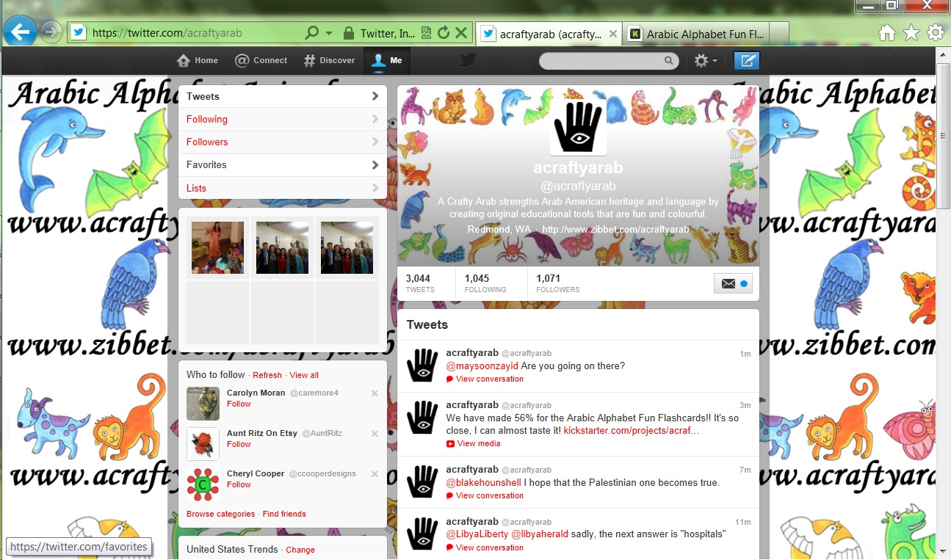The width and height of the screenshot is (951, 560).
Task: Click Browse categories link
Action: (x=220, y=514)
